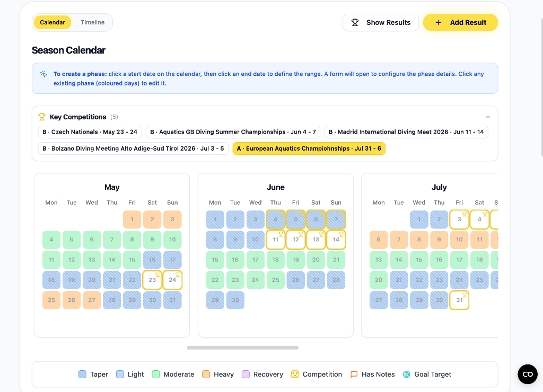Click the Light legend swatch

[120, 374]
